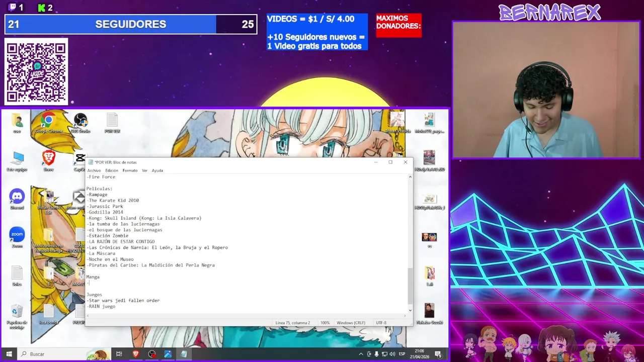Open the volume control in system tray
This screenshot has width=644, height=362.
point(392,354)
